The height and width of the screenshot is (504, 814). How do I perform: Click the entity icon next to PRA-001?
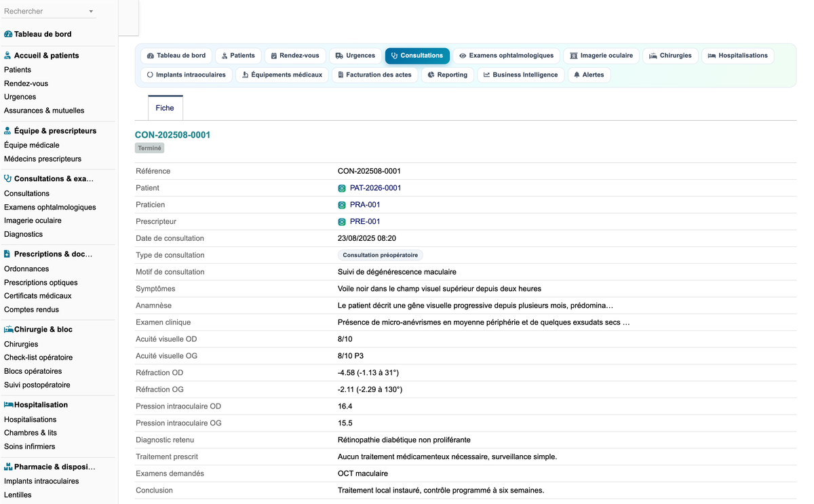click(x=342, y=205)
